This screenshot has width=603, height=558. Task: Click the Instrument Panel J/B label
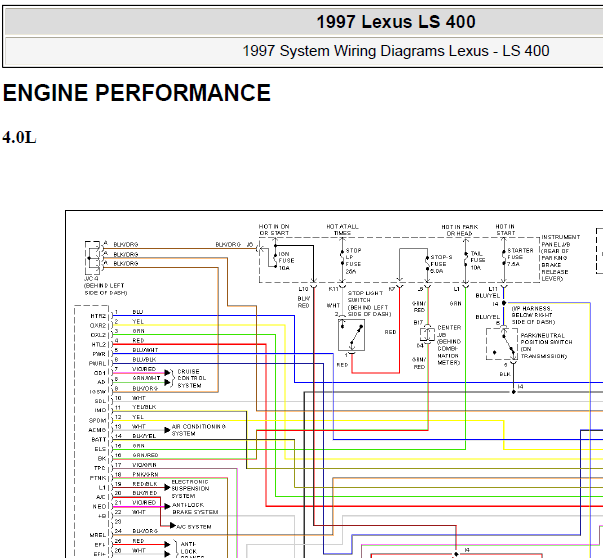point(561,258)
